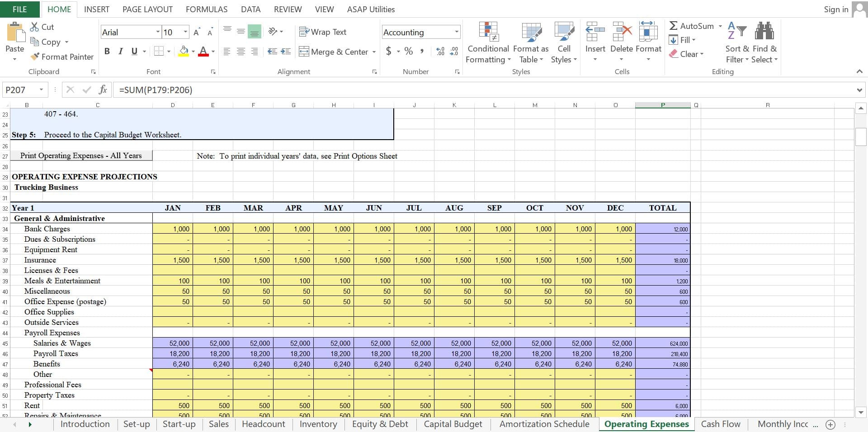Click Print Operating Expenses - All Years button
This screenshot has width=868, height=432.
point(81,155)
